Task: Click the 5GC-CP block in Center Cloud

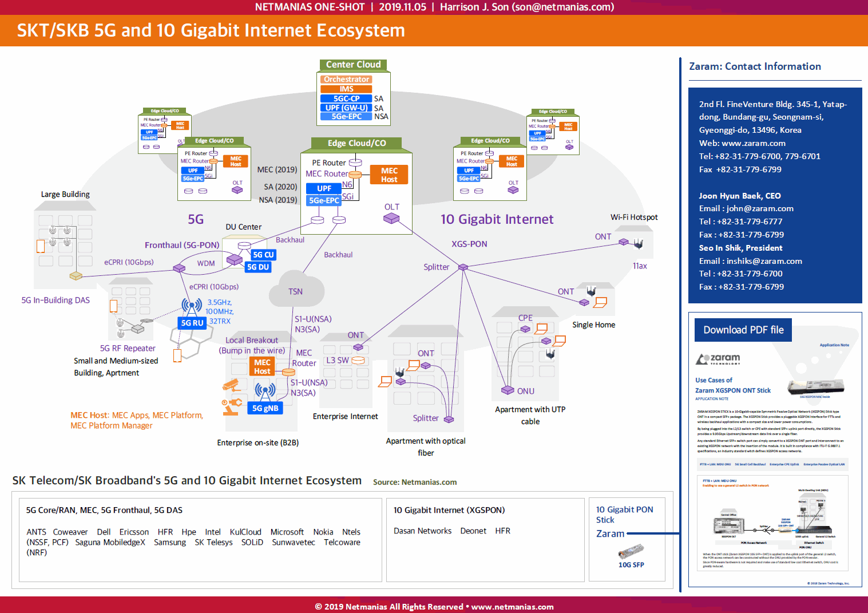Action: (346, 98)
